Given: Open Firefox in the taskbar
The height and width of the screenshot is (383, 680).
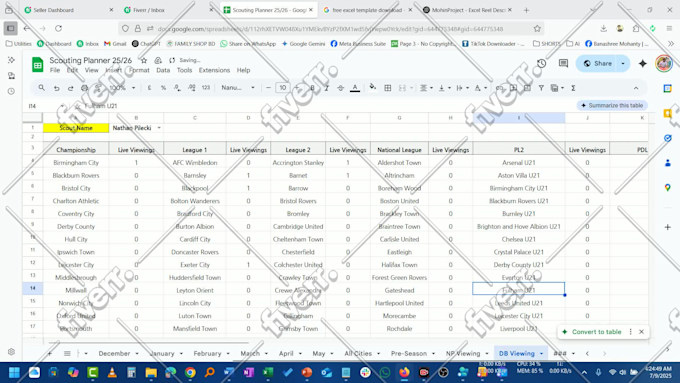Looking at the screenshot, I should click(404, 372).
